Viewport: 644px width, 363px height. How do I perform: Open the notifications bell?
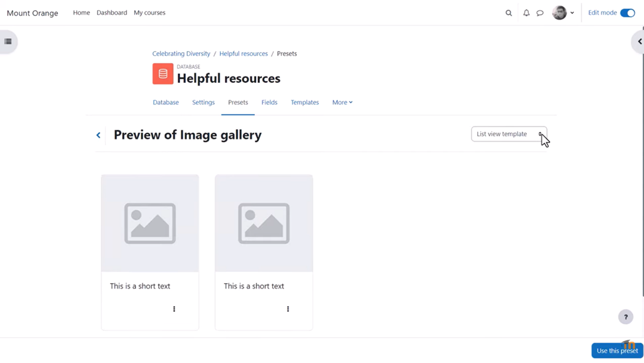[526, 13]
